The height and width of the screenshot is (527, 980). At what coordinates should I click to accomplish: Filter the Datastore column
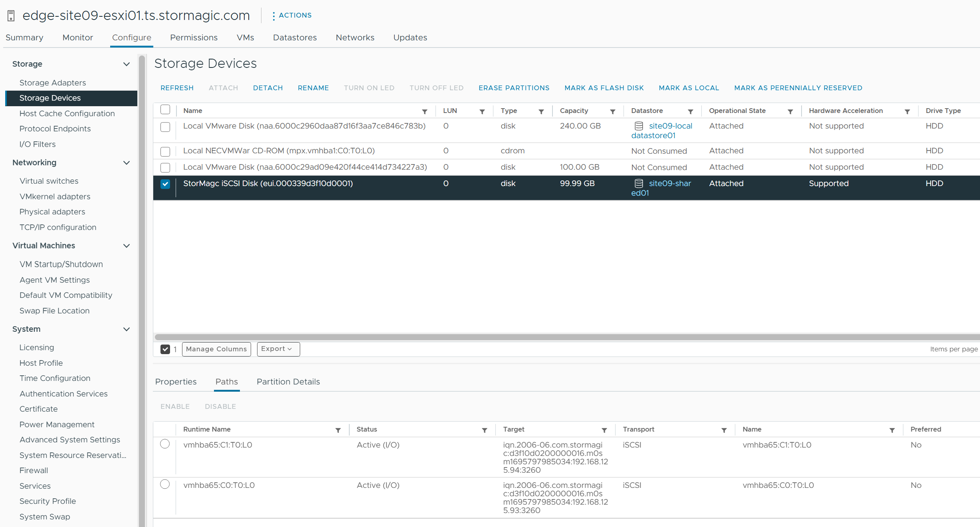[691, 111]
